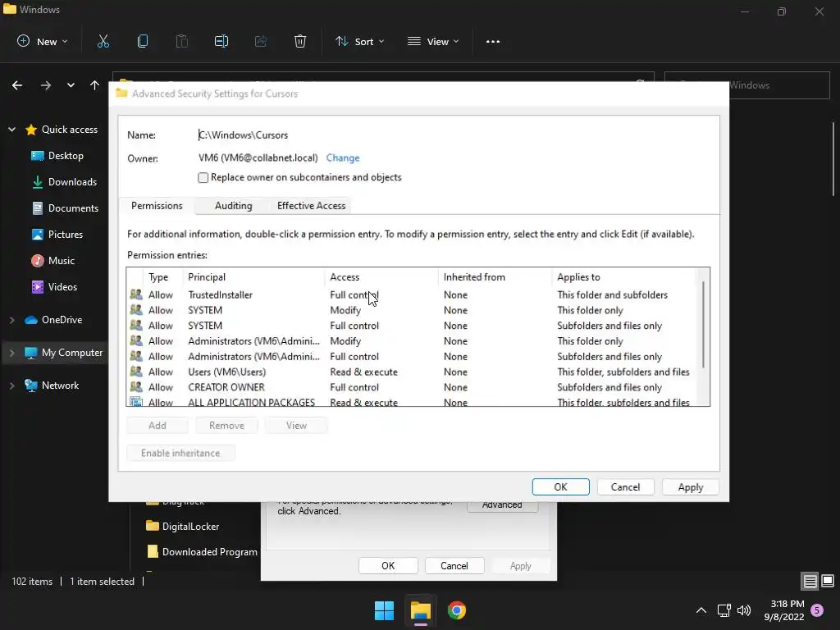The image size is (840, 630).
Task: Check Replace owner on subcontainers and objects
Action: click(203, 177)
